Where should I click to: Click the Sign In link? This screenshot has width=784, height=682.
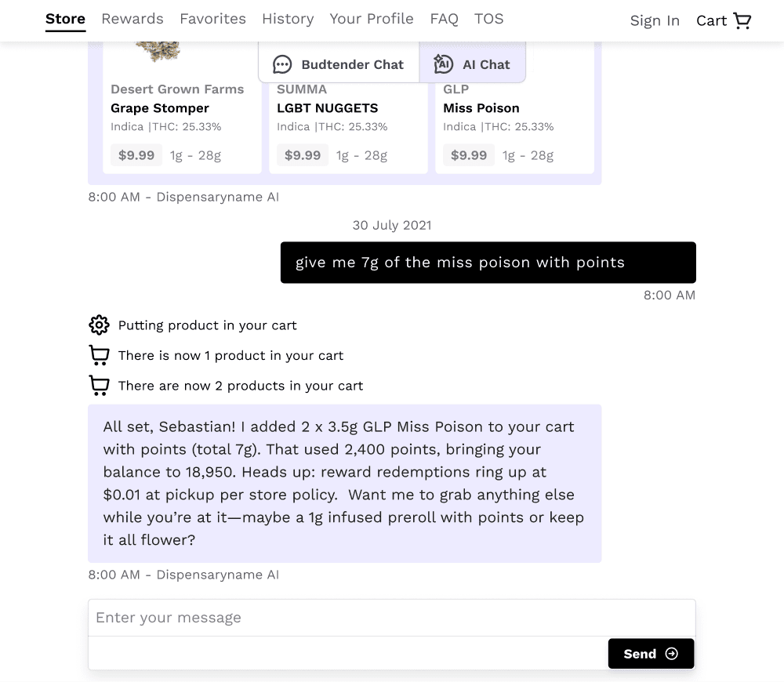pyautogui.click(x=655, y=20)
